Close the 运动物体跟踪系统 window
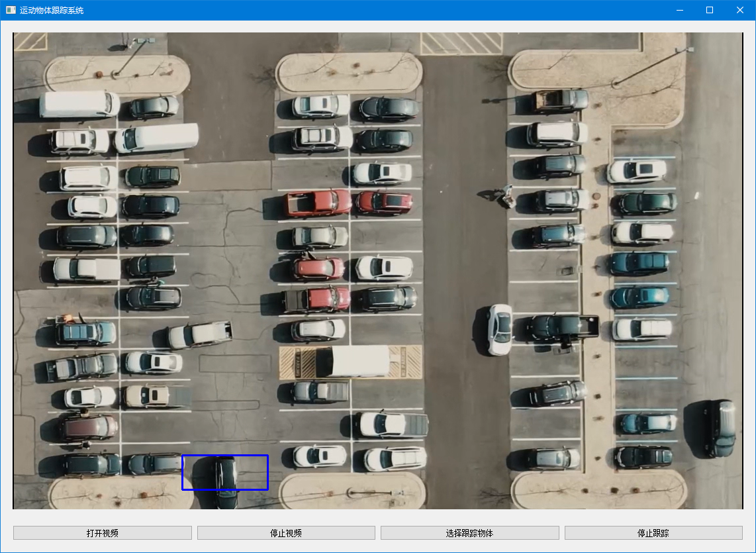This screenshot has width=756, height=553. (x=740, y=10)
